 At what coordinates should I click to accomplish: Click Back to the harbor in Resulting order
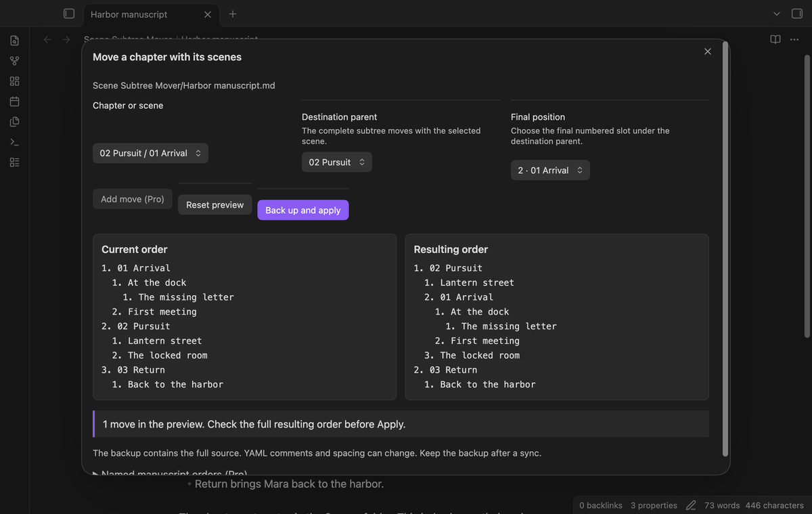pos(488,385)
